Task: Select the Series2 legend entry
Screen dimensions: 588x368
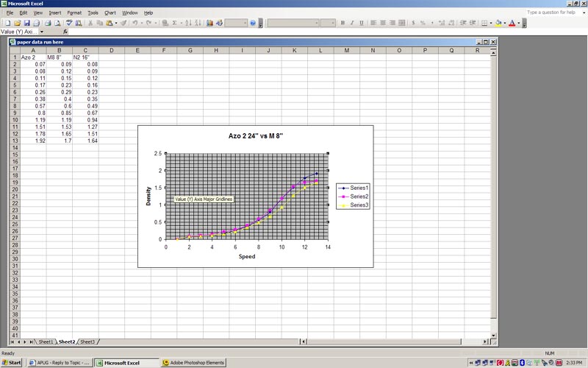Action: [359, 197]
